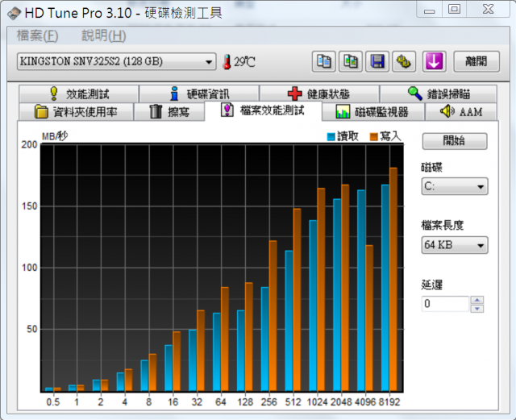
Task: Open the 磁碟 C: drive dropdown
Action: 455,187
